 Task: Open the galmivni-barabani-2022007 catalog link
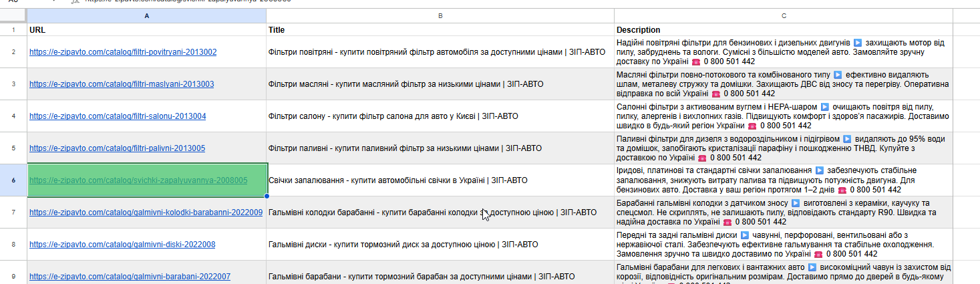pyautogui.click(x=130, y=277)
